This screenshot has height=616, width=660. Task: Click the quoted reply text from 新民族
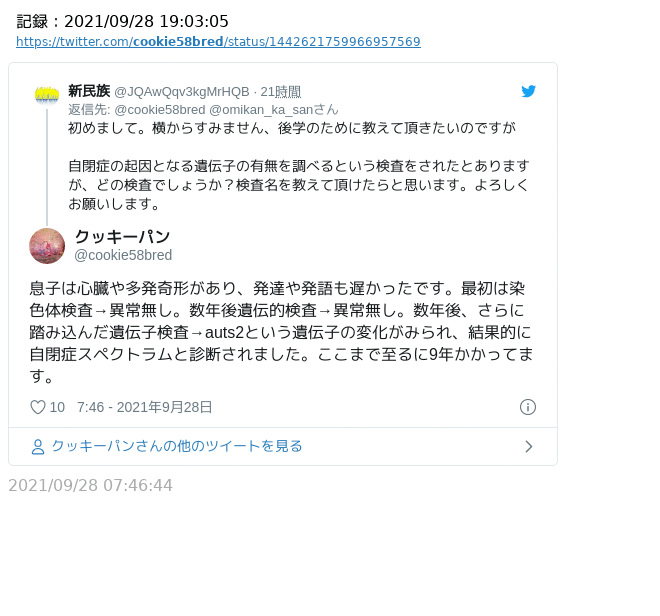click(299, 165)
